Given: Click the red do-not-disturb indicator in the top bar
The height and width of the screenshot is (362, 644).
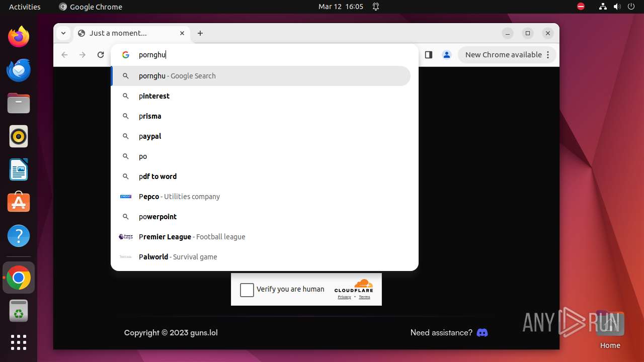Looking at the screenshot, I should click(581, 7).
